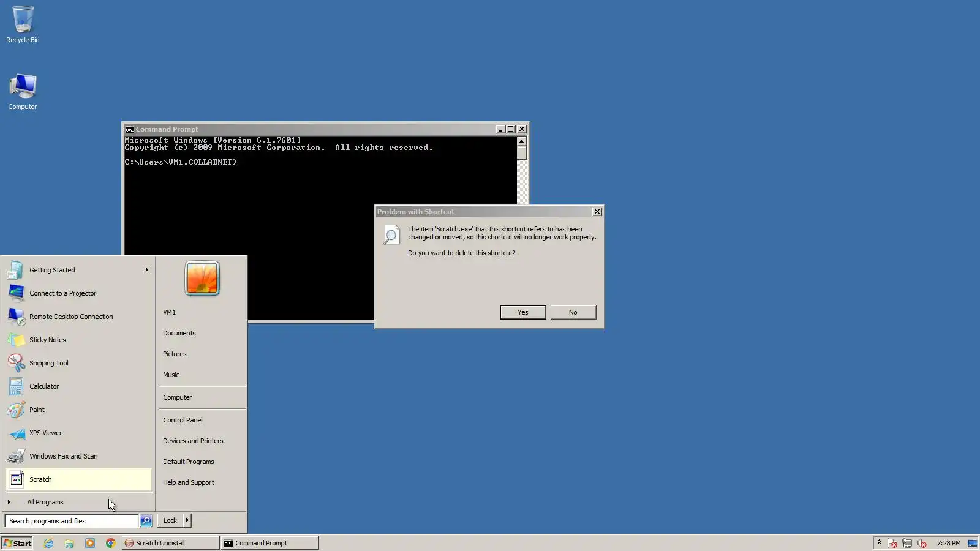The height and width of the screenshot is (551, 980).
Task: Click the Snipping Tool scissors icon
Action: click(x=17, y=363)
